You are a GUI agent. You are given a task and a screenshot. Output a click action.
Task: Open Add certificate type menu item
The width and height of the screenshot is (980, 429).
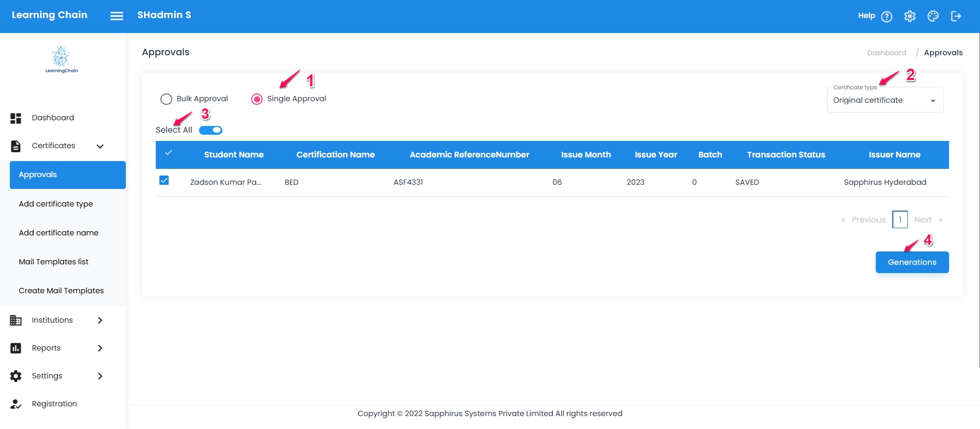click(56, 204)
